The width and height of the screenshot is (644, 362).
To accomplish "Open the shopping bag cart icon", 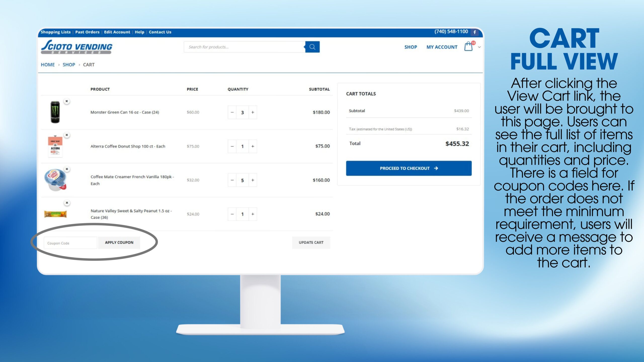I will [x=468, y=47].
